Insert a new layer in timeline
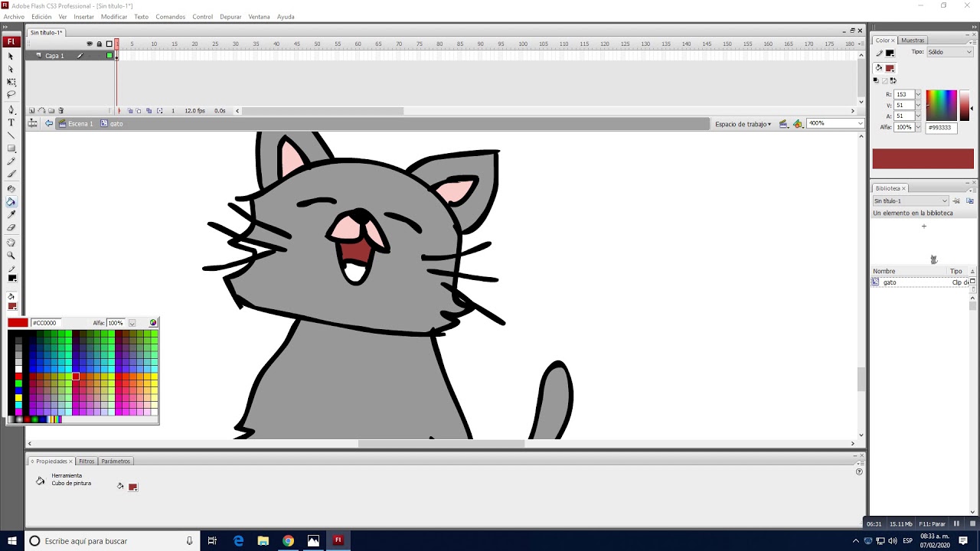 coord(31,111)
